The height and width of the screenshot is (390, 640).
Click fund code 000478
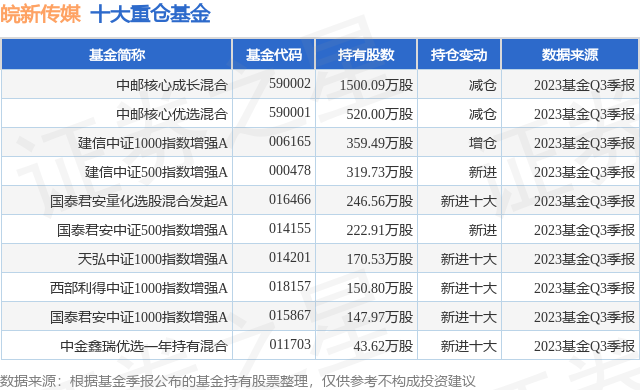[x=290, y=170]
